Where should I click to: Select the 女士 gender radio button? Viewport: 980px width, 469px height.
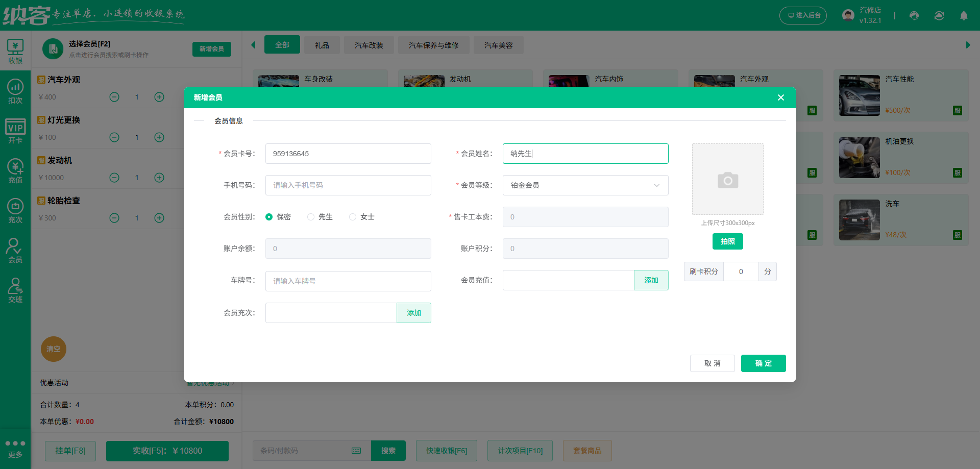352,217
